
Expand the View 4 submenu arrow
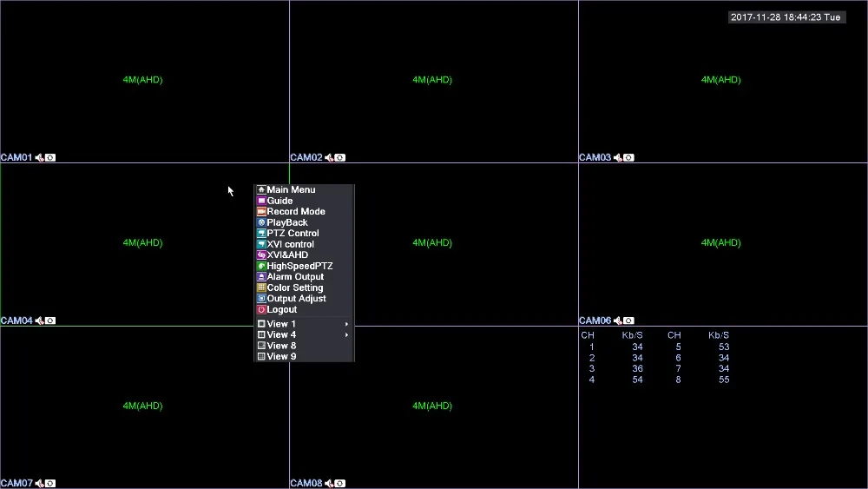coord(347,334)
